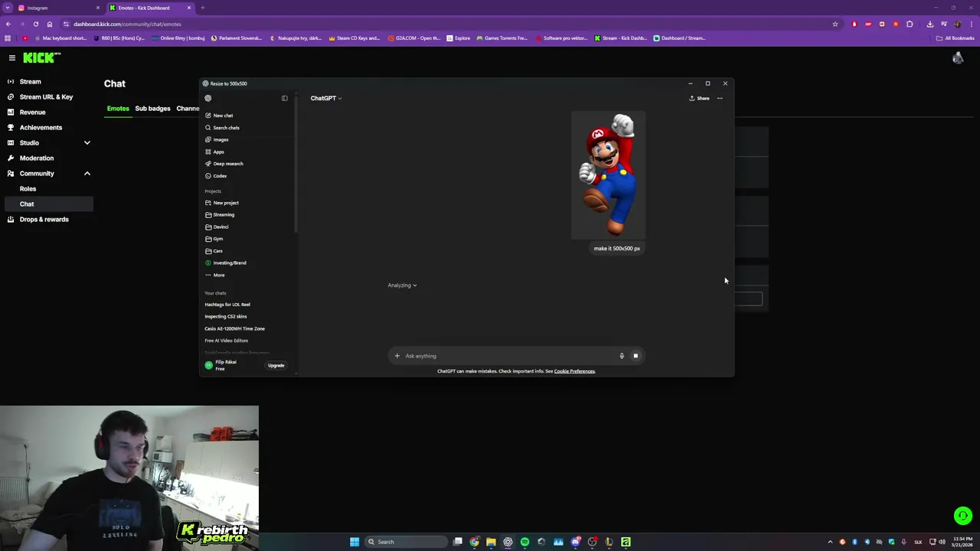Viewport: 980px width, 551px height.
Task: Open Stream URL & Key in Kick
Action: pyautogui.click(x=46, y=96)
